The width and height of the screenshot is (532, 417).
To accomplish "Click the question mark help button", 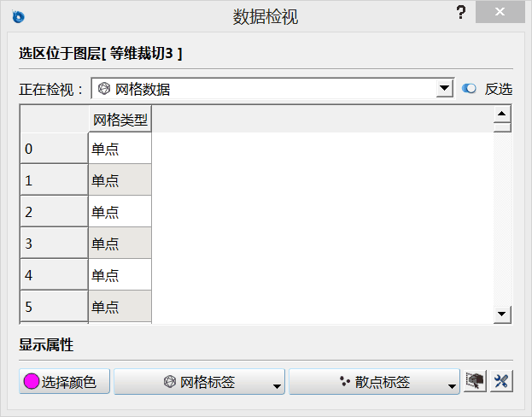I will tap(461, 12).
